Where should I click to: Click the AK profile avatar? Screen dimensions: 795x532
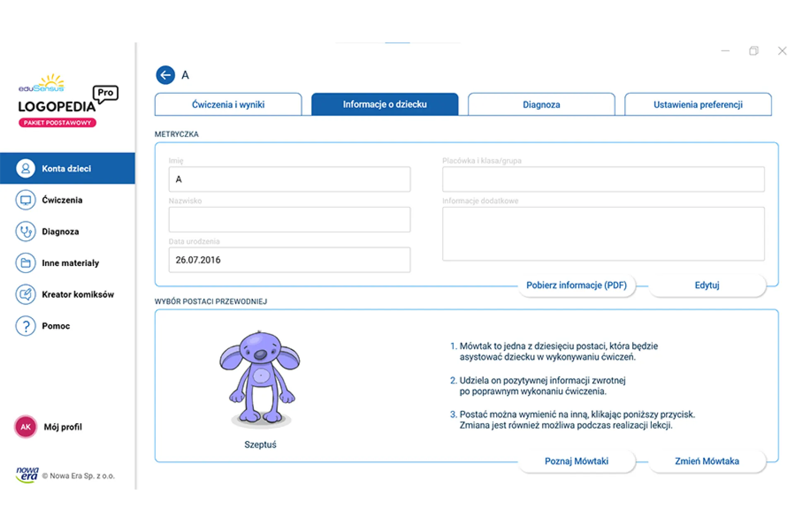pyautogui.click(x=26, y=427)
